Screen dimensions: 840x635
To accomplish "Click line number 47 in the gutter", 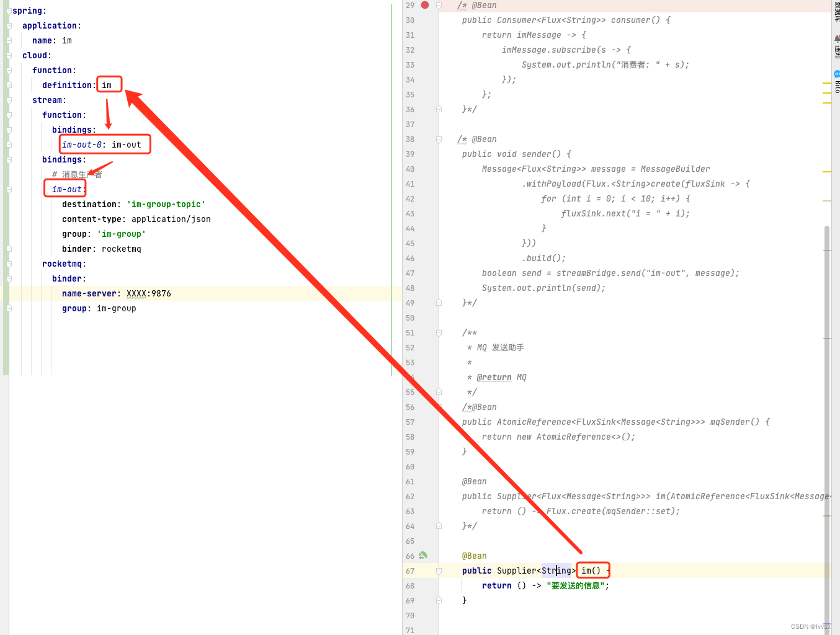I will pyautogui.click(x=410, y=273).
